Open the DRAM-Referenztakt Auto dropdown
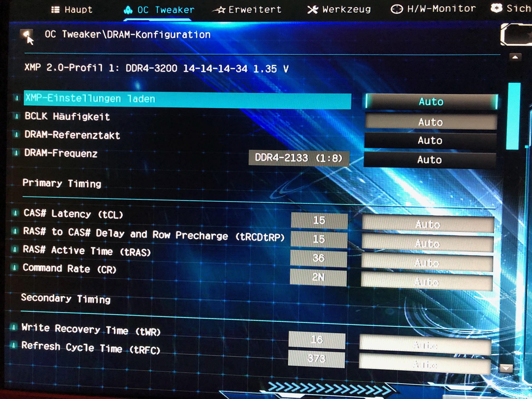 tap(430, 140)
